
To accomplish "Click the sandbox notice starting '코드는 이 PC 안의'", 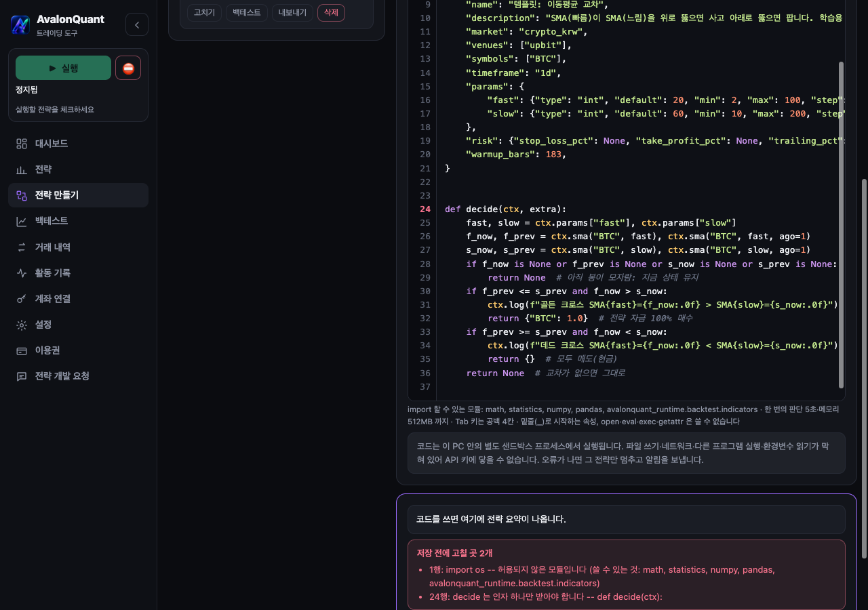I will [627, 453].
